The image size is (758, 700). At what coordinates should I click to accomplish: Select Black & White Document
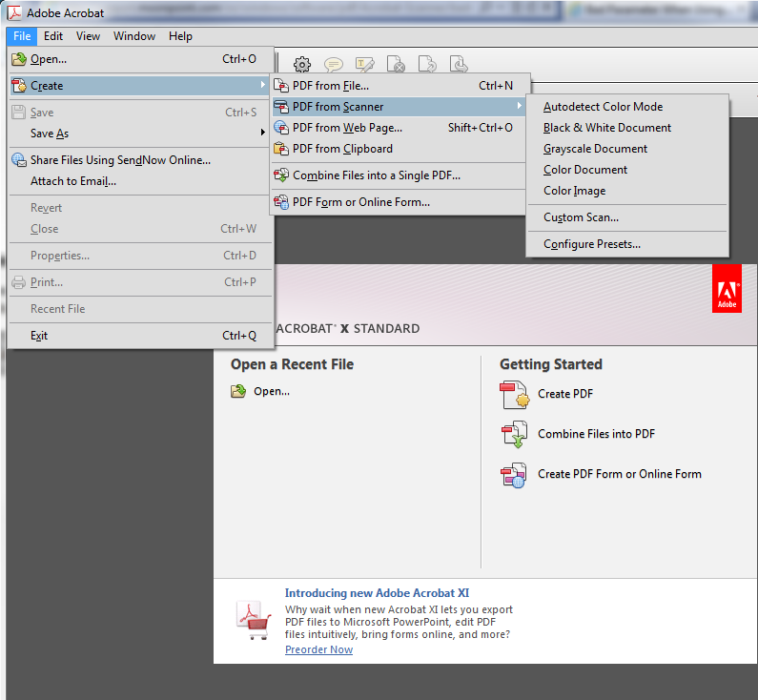pyautogui.click(x=627, y=128)
